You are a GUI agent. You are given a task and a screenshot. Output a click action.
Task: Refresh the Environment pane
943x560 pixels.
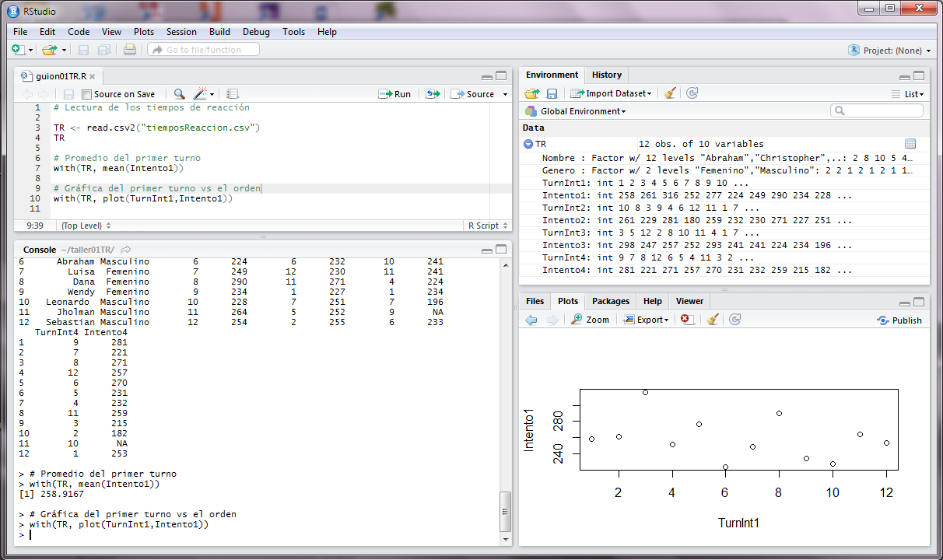coord(692,93)
